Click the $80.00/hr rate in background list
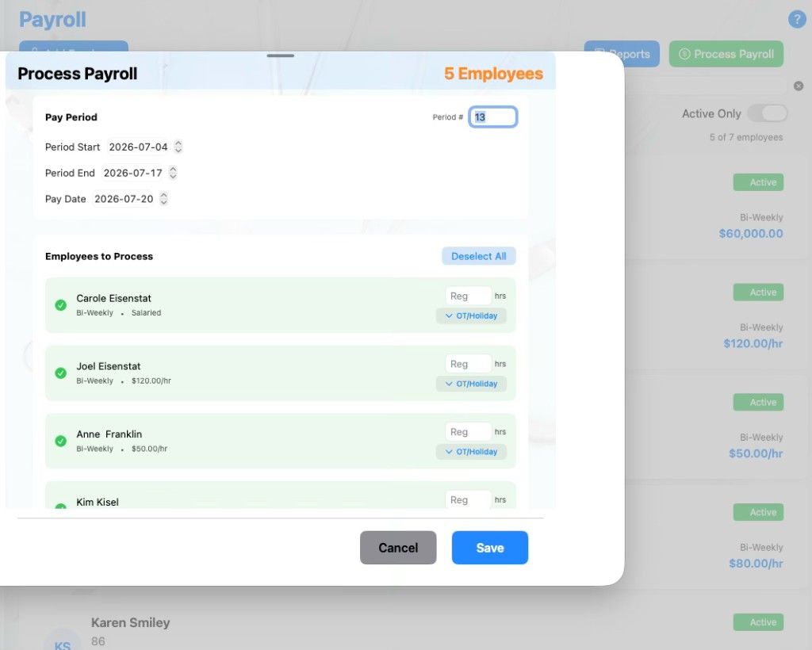 pos(756,564)
